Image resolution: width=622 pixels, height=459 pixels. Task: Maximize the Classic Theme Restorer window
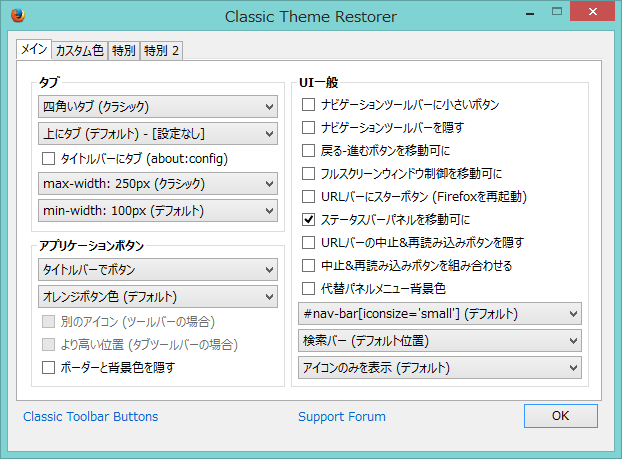[x=557, y=12]
